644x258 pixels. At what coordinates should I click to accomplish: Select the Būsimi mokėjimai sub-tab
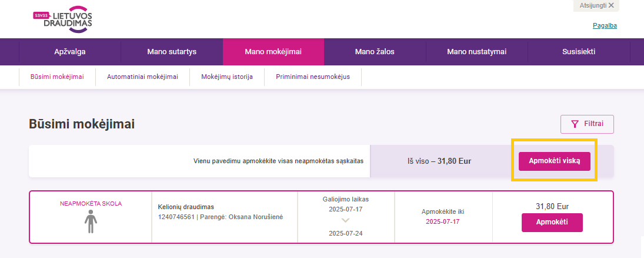[x=57, y=77]
